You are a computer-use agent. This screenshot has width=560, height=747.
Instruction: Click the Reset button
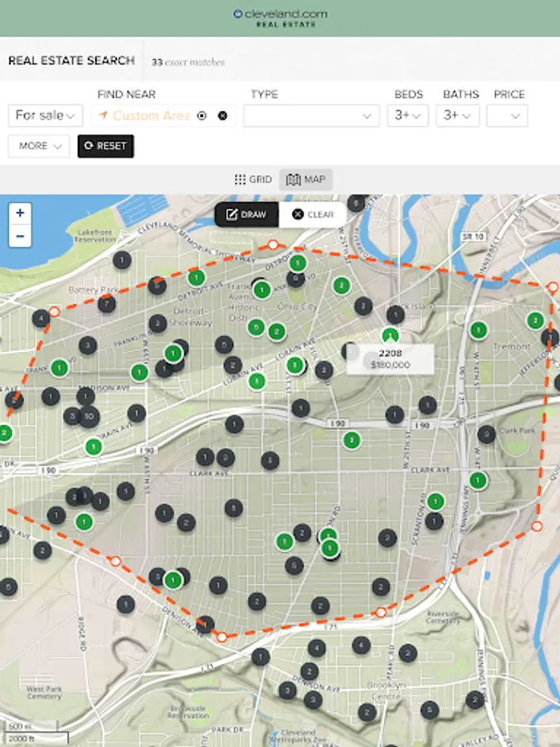[105, 146]
